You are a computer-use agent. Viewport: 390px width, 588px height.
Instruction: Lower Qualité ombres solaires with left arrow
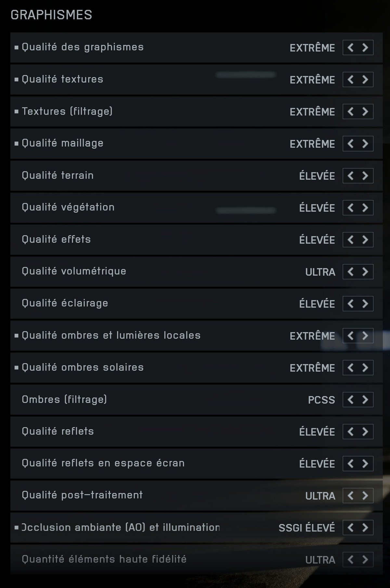click(x=350, y=367)
